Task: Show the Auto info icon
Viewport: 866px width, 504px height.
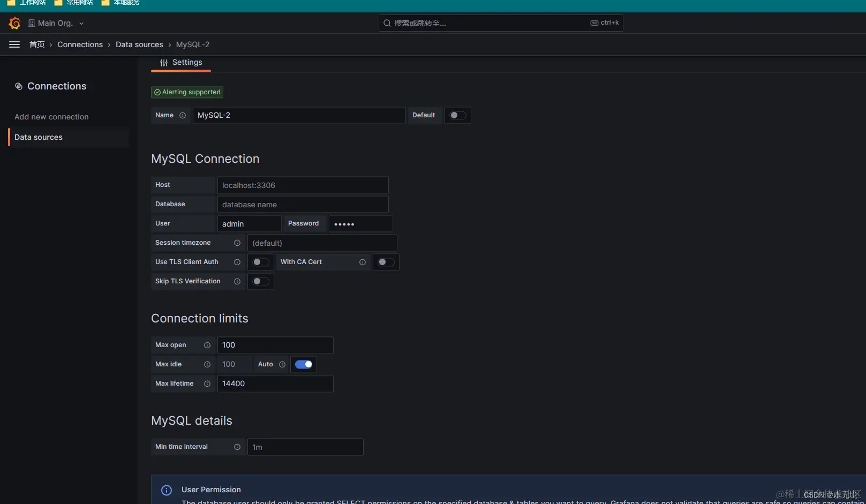Action: [x=282, y=364]
